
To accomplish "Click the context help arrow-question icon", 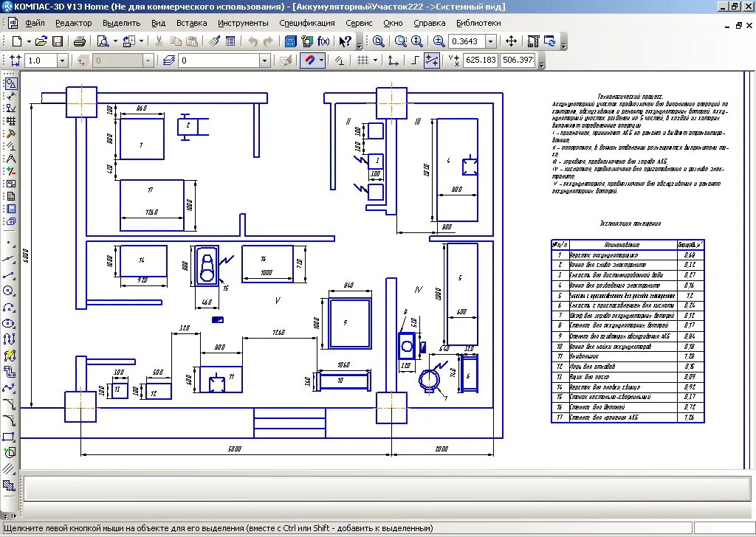I will (x=345, y=41).
